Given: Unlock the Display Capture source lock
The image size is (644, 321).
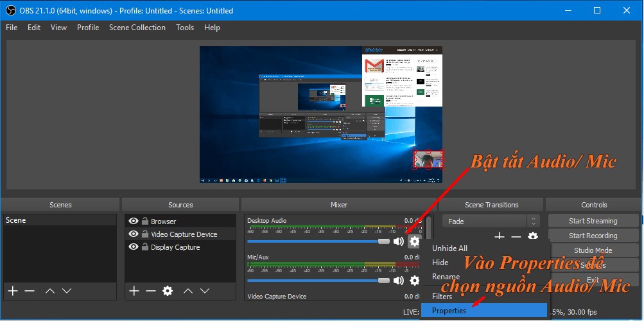Looking at the screenshot, I should 145,247.
